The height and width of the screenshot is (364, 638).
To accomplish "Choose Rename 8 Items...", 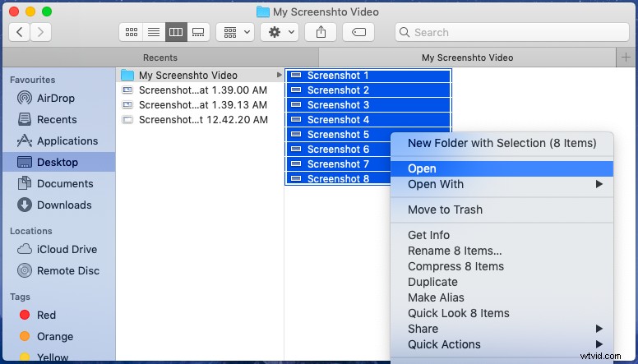I will [502, 251].
